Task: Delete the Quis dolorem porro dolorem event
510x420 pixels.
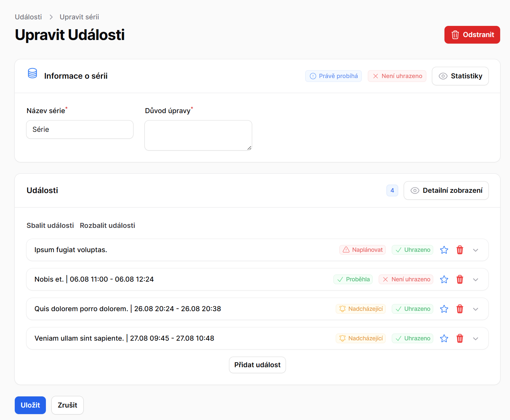Action: click(460, 309)
